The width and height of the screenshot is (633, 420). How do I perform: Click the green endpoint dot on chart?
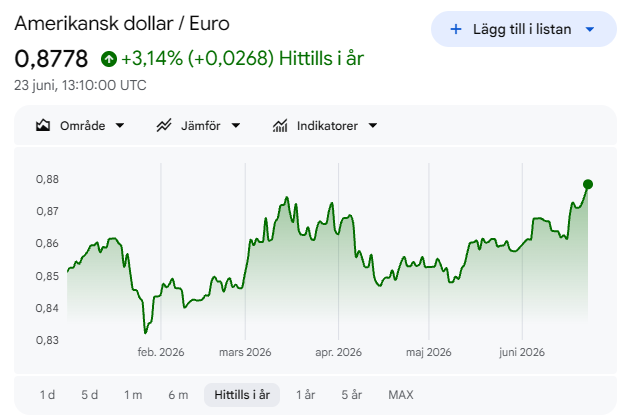pyautogui.click(x=588, y=185)
